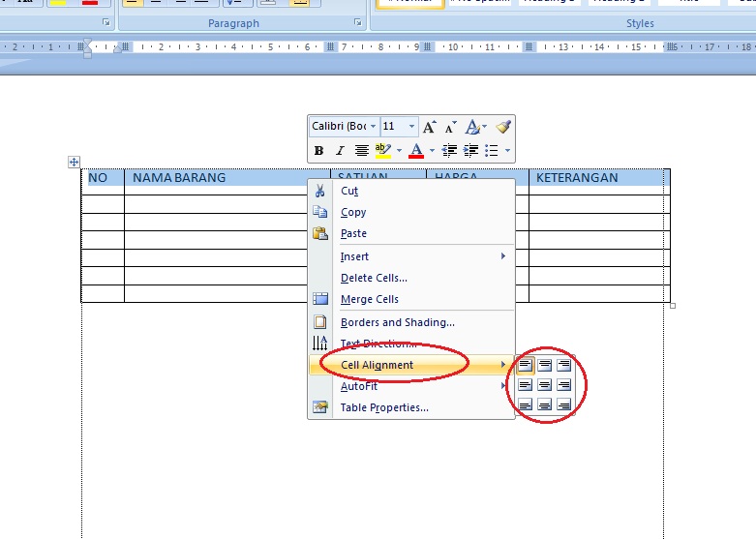Open the Calibri font name dropdown

click(373, 127)
